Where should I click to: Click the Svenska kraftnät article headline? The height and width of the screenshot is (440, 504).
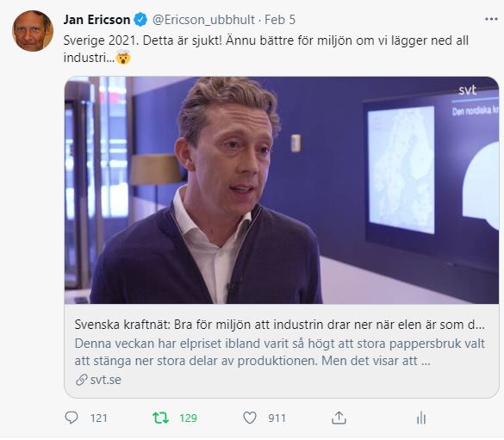pyautogui.click(x=279, y=325)
